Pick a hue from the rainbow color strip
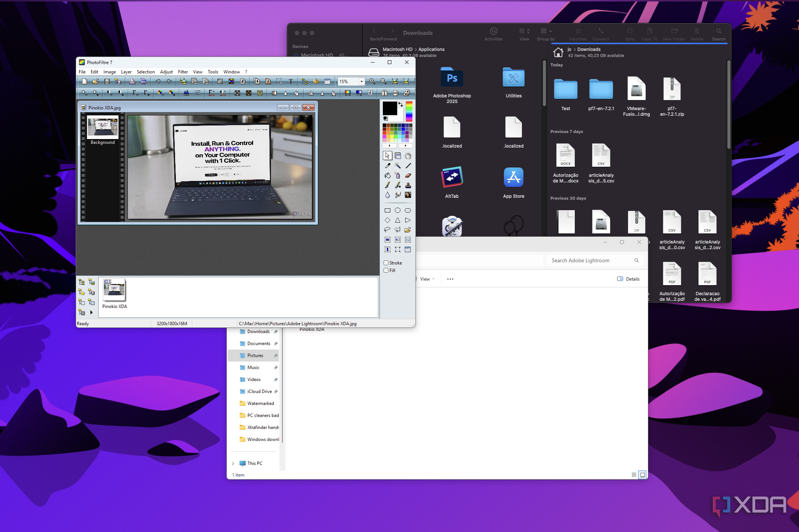The width and height of the screenshot is (799, 532). 409,111
